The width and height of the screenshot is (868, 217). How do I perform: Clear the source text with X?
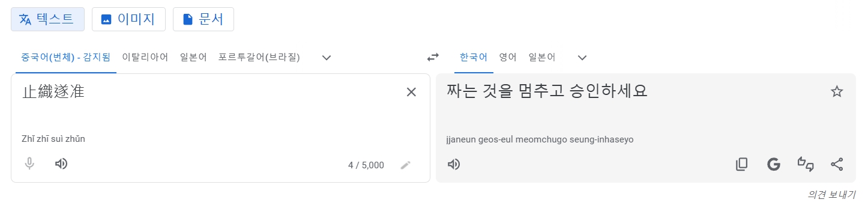(411, 92)
